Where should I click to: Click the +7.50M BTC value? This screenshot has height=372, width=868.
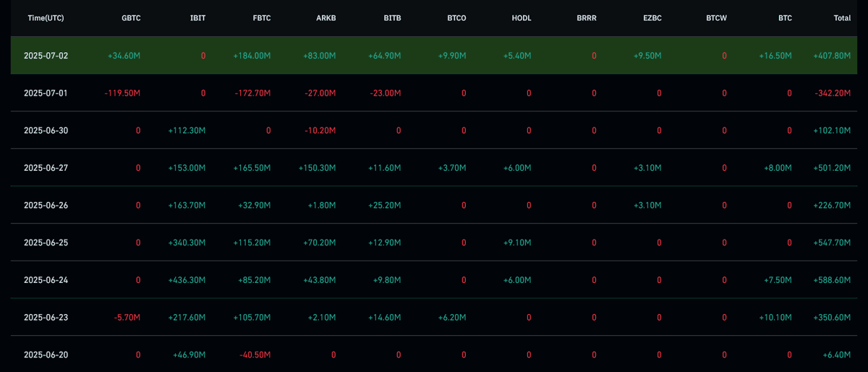[777, 280]
